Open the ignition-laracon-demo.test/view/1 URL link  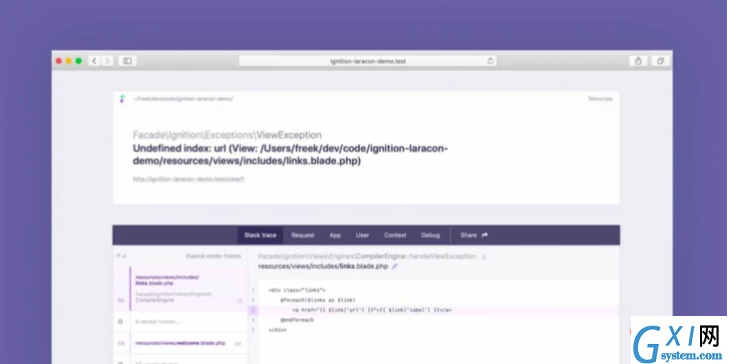click(x=188, y=179)
